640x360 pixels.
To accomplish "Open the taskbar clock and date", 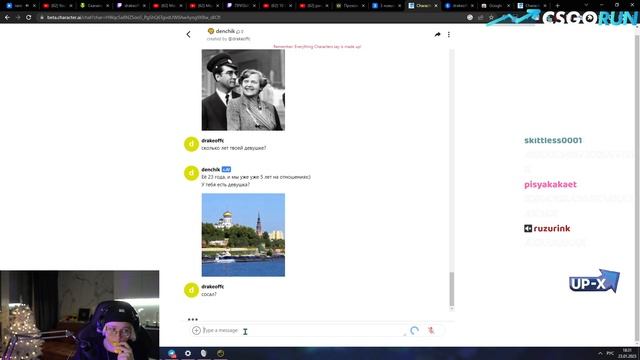I will click(627, 353).
